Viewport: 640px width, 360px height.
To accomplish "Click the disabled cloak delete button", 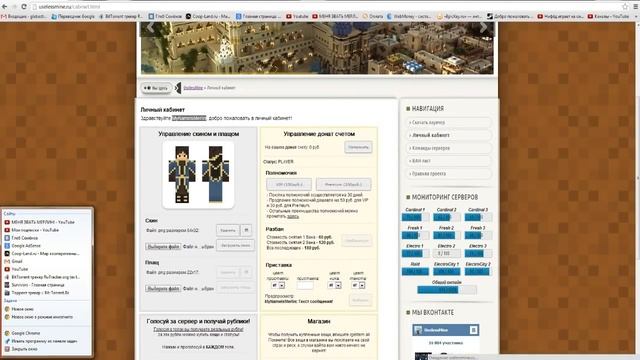I will [x=227, y=272].
